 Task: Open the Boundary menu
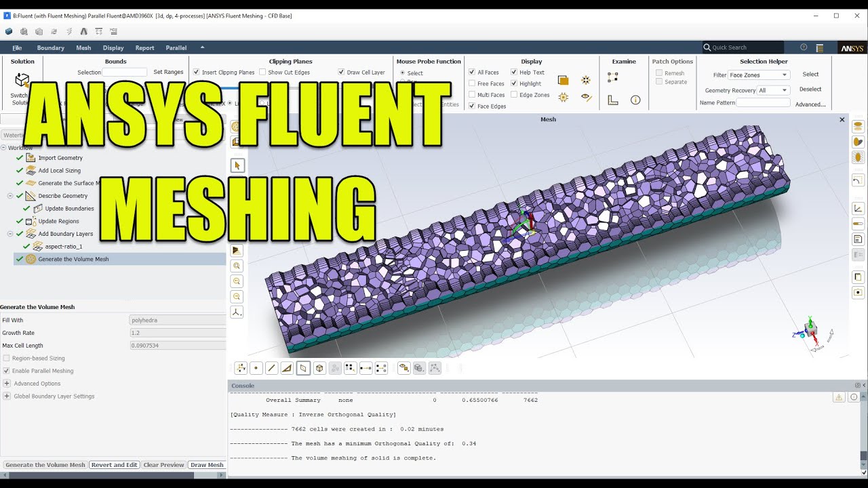(51, 48)
